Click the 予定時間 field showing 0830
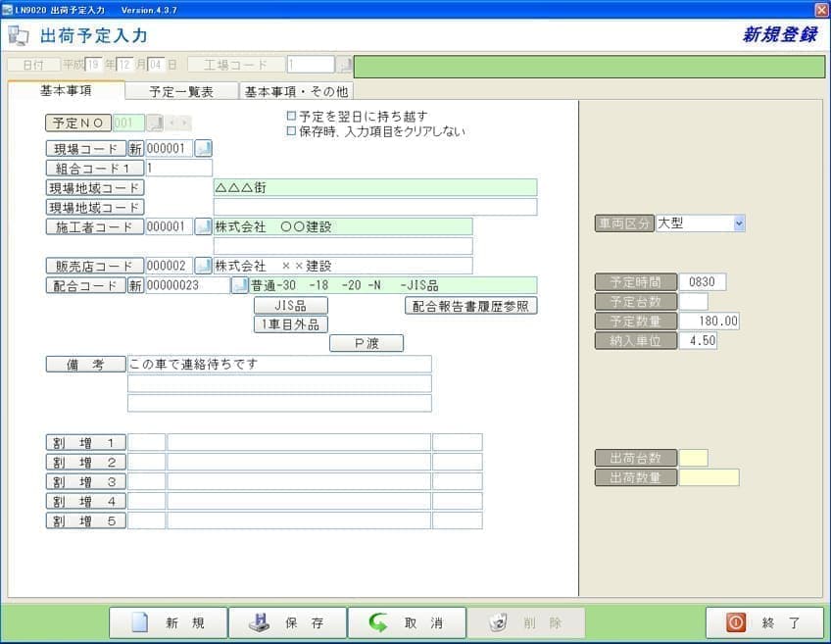 pos(702,282)
